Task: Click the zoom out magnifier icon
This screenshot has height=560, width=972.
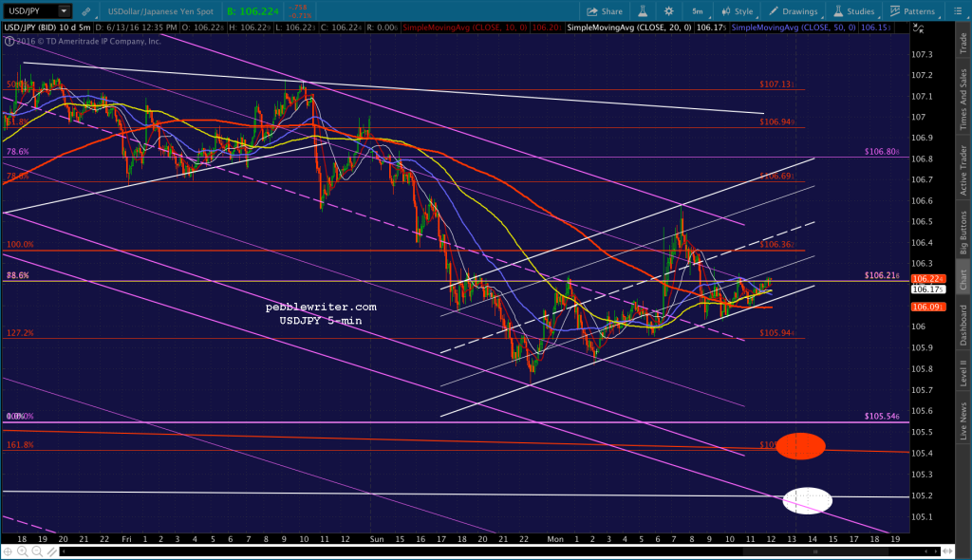Action: click(37, 551)
